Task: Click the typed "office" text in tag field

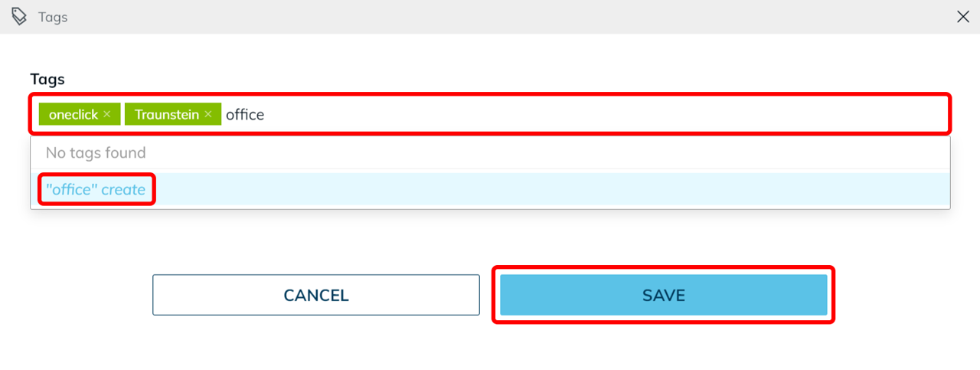Action: [245, 114]
